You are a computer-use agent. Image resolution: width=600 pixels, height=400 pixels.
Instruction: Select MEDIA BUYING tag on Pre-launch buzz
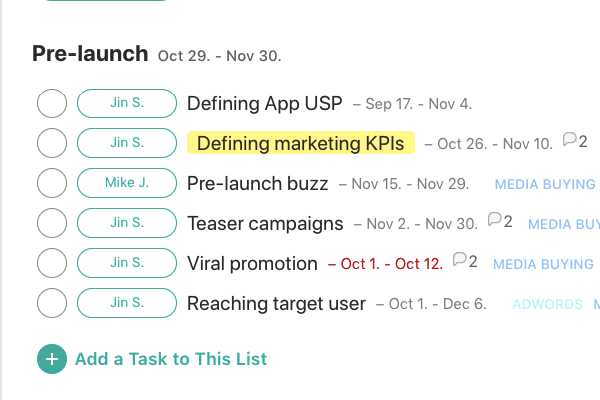545,184
